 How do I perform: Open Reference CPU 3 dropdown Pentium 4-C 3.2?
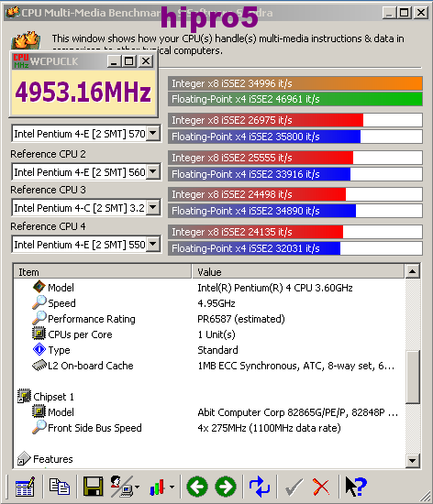(153, 207)
